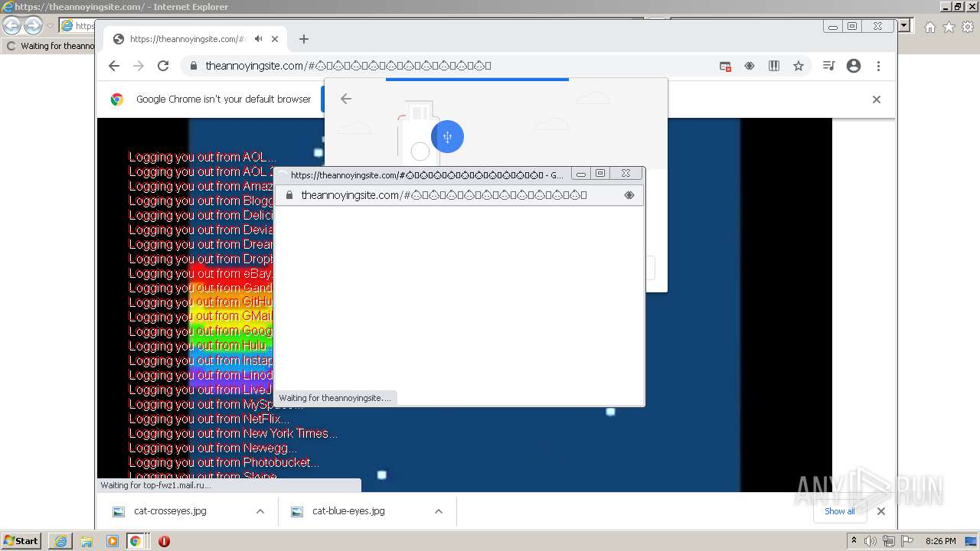980x551 pixels.
Task: Click the blue USB icon circle
Action: [x=447, y=137]
